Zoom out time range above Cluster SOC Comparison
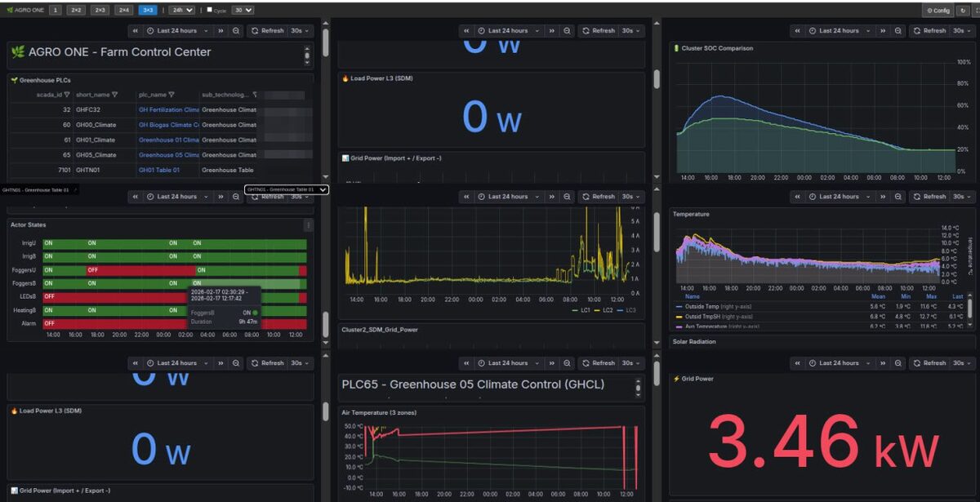Image resolution: width=980 pixels, height=502 pixels. tap(898, 31)
